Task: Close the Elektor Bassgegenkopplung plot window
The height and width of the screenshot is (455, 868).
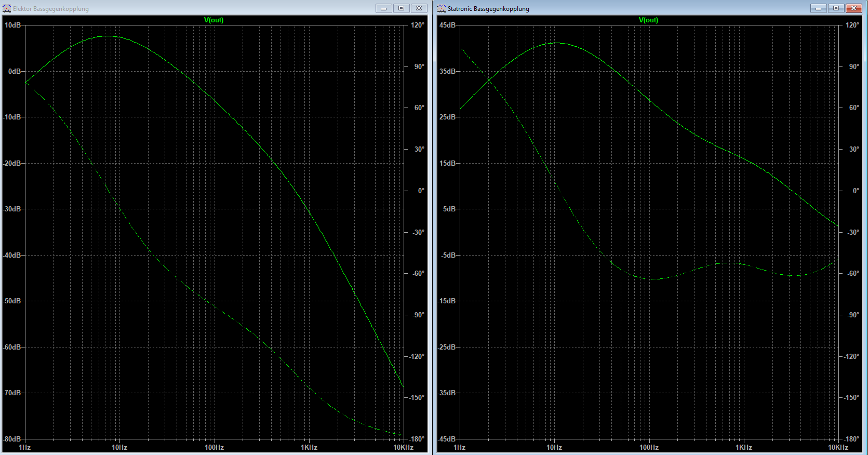Action: (419, 8)
